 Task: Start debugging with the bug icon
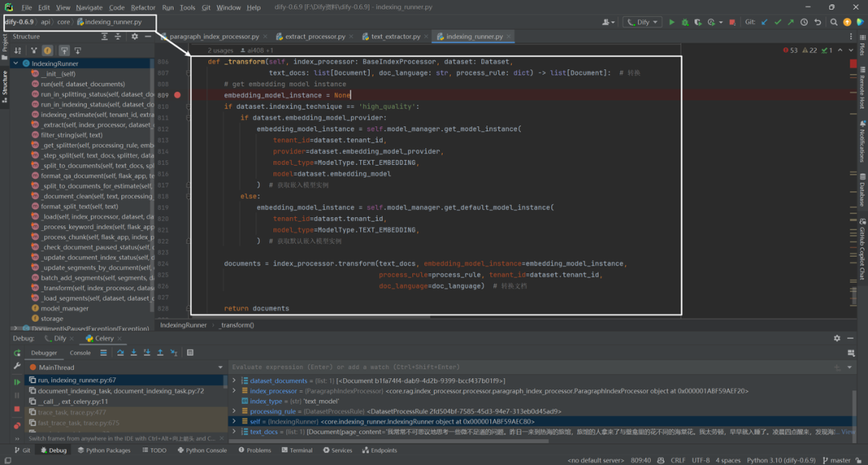click(685, 23)
